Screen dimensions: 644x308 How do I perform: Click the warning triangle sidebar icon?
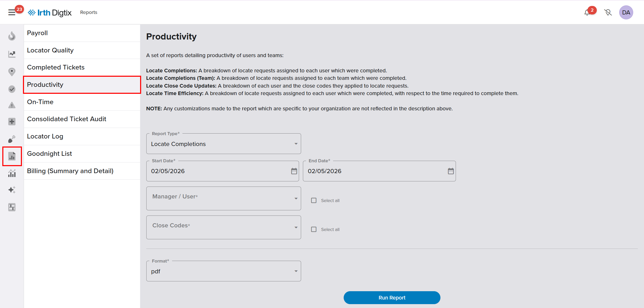click(x=12, y=105)
